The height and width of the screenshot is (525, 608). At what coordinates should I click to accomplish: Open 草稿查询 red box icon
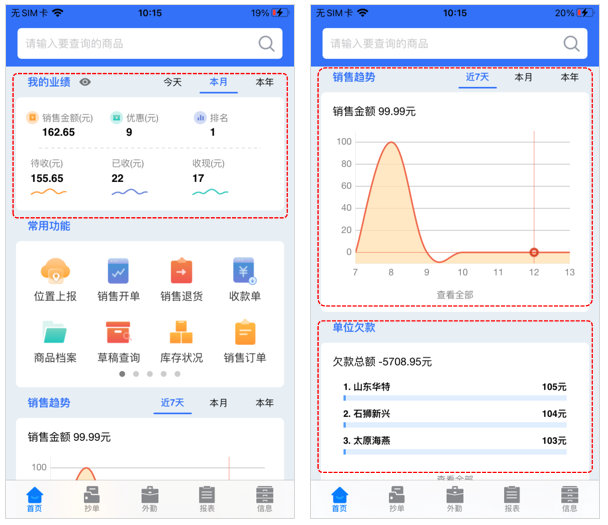pyautogui.click(x=118, y=332)
